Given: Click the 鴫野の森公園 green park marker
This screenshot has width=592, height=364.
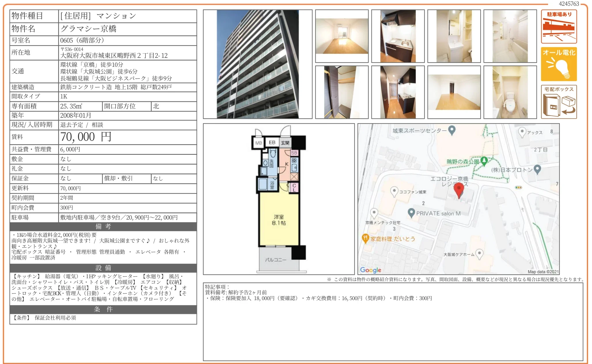Looking at the screenshot, I should (x=484, y=161).
